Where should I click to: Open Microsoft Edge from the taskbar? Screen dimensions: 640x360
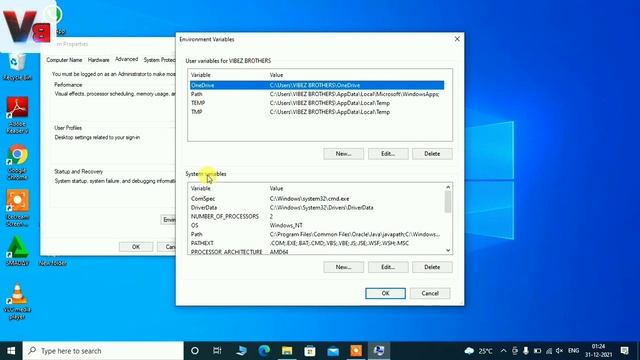point(264,351)
